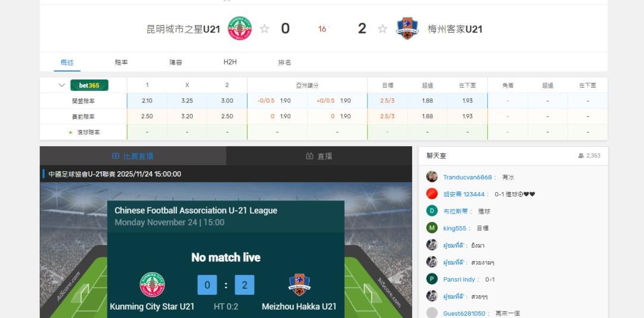Screen dimensions: 644x318
Task: Select the 比賽直播 match tracker tab
Action: coord(132,156)
